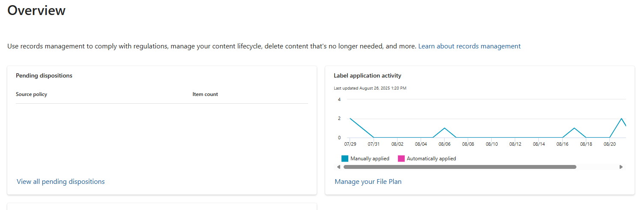Click the teal Manually applied legend swatch
The width and height of the screenshot is (644, 210).
345,159
